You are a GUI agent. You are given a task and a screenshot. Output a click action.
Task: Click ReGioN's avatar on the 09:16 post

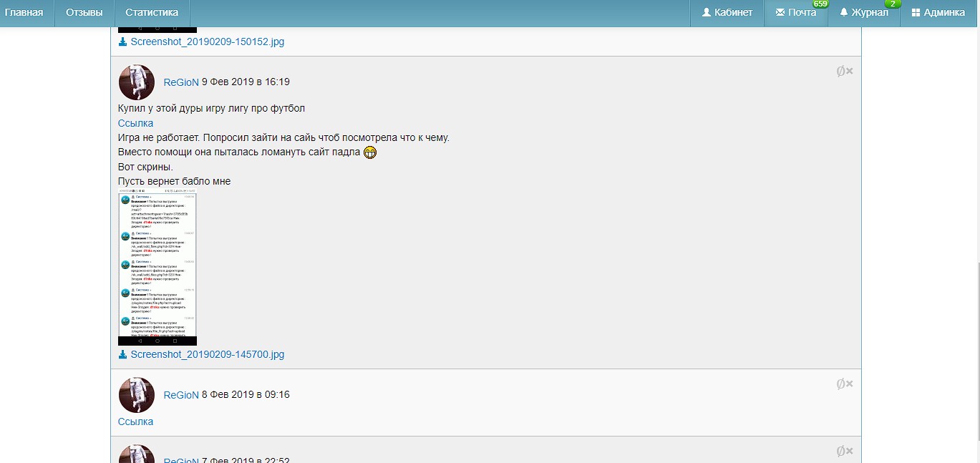[x=137, y=395]
